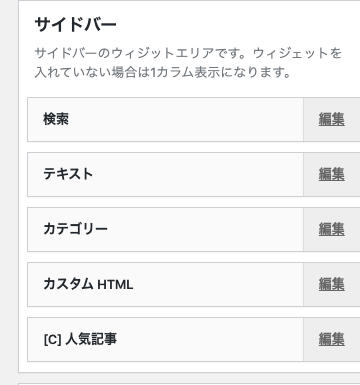Click the サイドバー description about ウィジェットエリア
The image size is (360, 385).
[x=188, y=53]
